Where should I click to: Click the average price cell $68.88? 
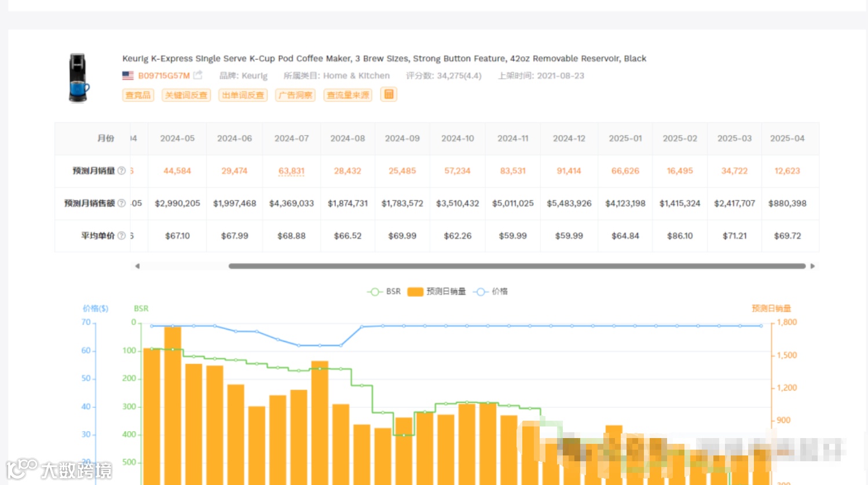(291, 236)
